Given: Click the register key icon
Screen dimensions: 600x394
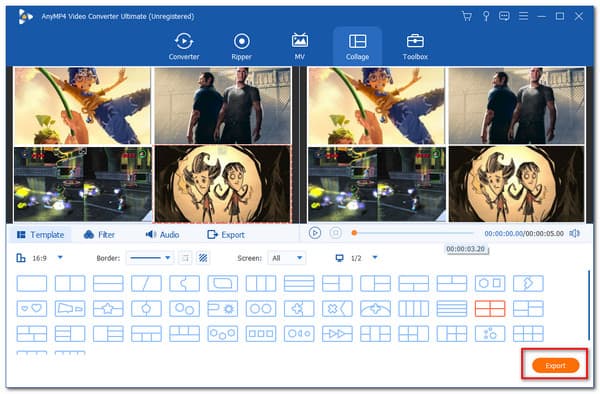Looking at the screenshot, I should pyautogui.click(x=486, y=16).
